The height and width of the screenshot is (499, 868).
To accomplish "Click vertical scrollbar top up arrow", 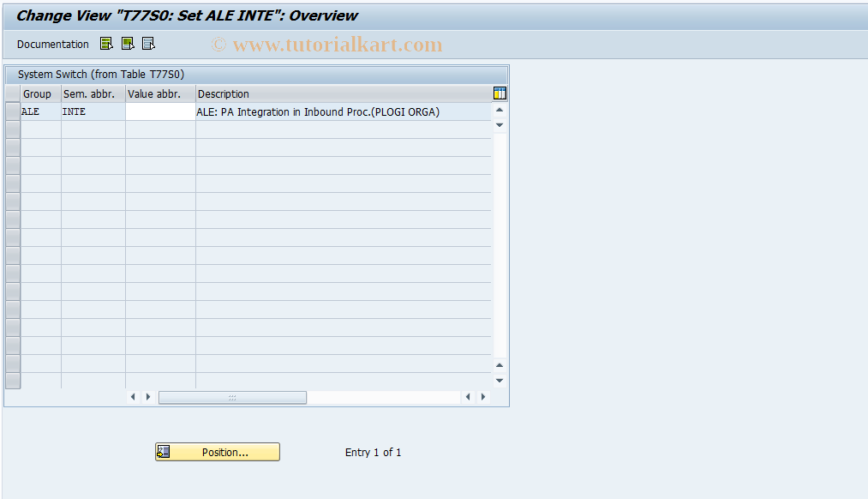I will click(500, 111).
